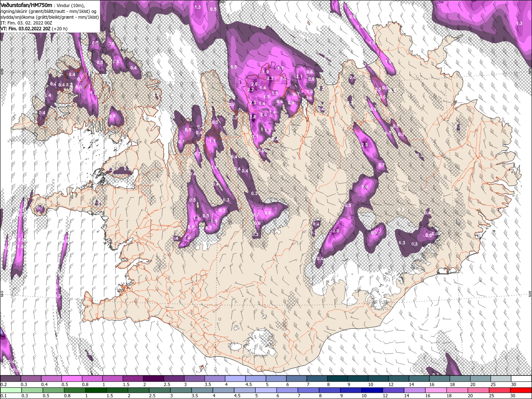Click the 2.1 snowfall value on map
Image resolution: width=532 pixels, height=399 pixels.
point(299,77)
